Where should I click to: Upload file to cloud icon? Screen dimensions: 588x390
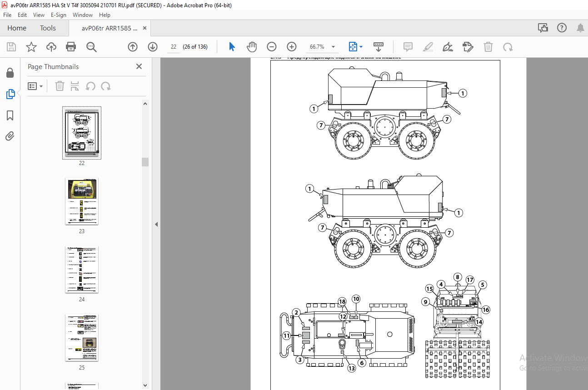click(51, 47)
